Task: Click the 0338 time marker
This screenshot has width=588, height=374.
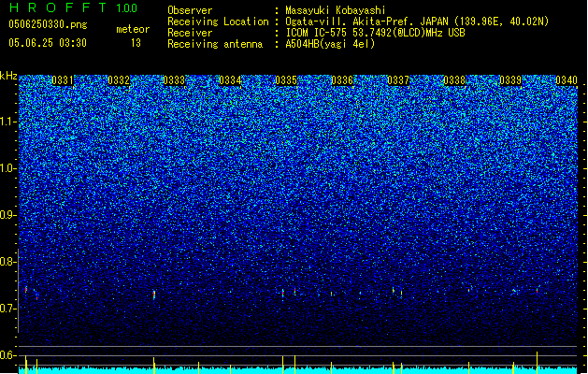Action: [x=454, y=80]
